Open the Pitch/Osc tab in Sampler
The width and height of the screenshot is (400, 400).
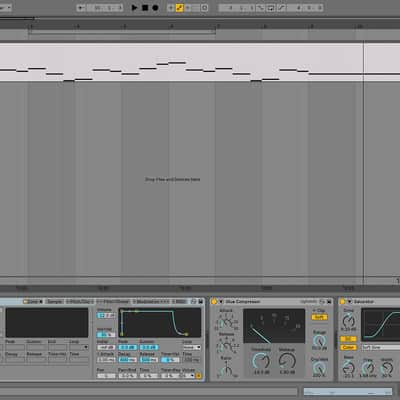[79, 302]
